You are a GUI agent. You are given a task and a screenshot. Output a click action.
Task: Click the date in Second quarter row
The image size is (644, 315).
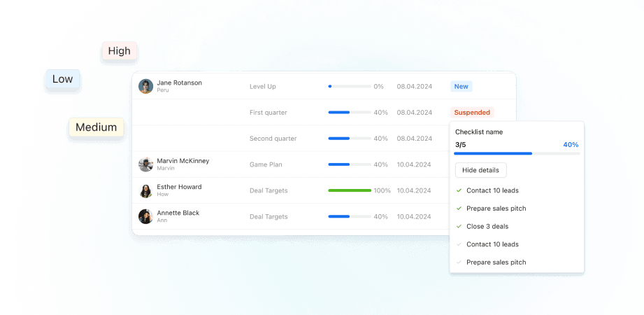(415, 139)
